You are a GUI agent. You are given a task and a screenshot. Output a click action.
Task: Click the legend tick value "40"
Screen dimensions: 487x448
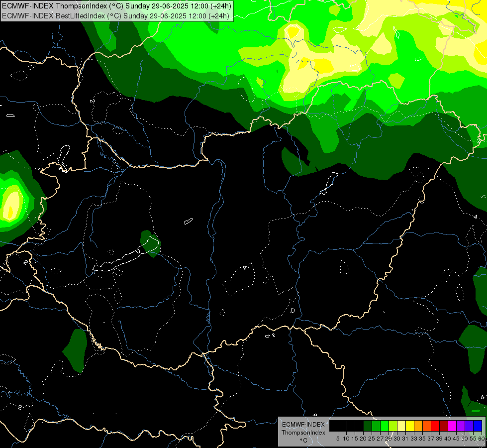click(x=448, y=439)
